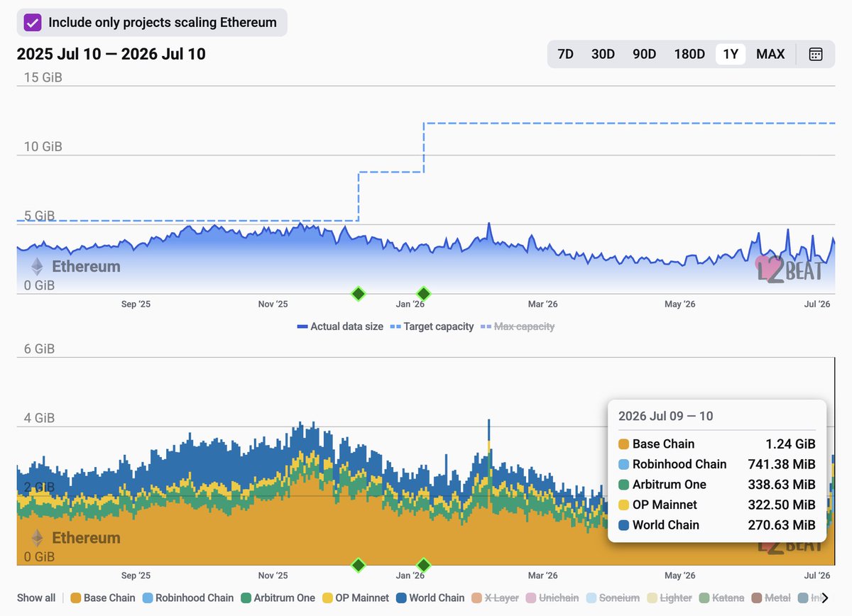
Task: Click Robinhood Chain row in the tooltip
Action: click(716, 464)
